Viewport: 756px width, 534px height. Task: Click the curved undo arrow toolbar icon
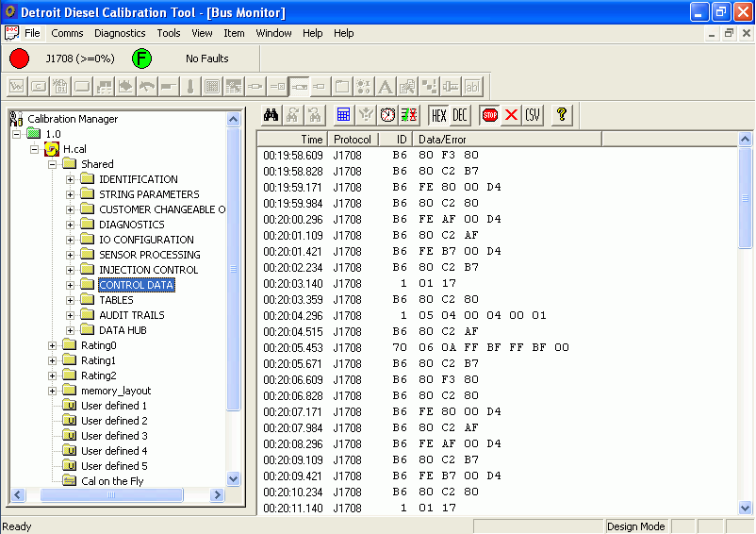pos(147,87)
